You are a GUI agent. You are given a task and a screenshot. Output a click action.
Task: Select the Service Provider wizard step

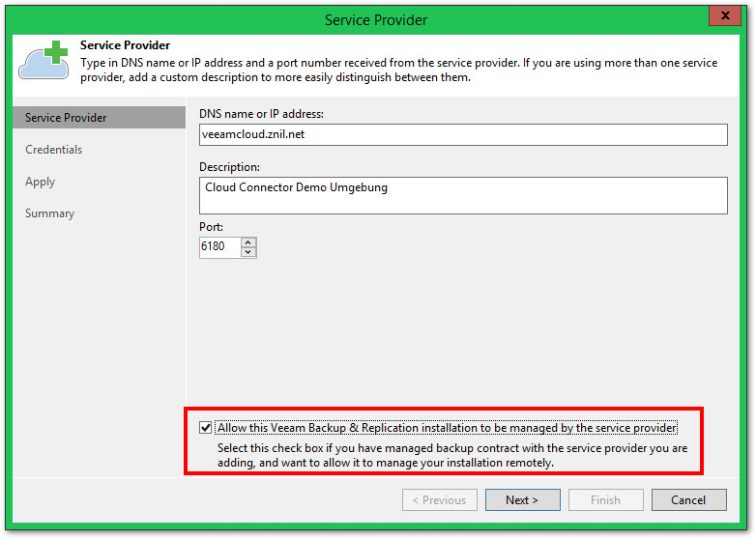tap(66, 118)
